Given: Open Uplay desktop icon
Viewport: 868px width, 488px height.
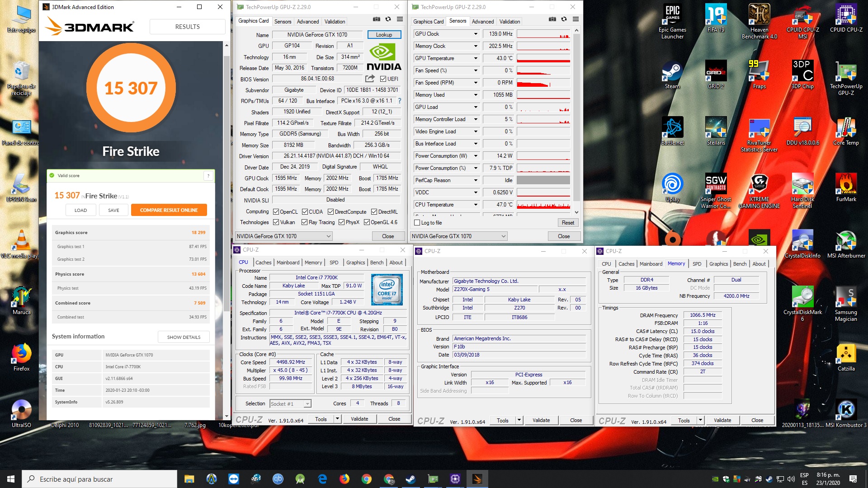Looking at the screenshot, I should tap(672, 188).
